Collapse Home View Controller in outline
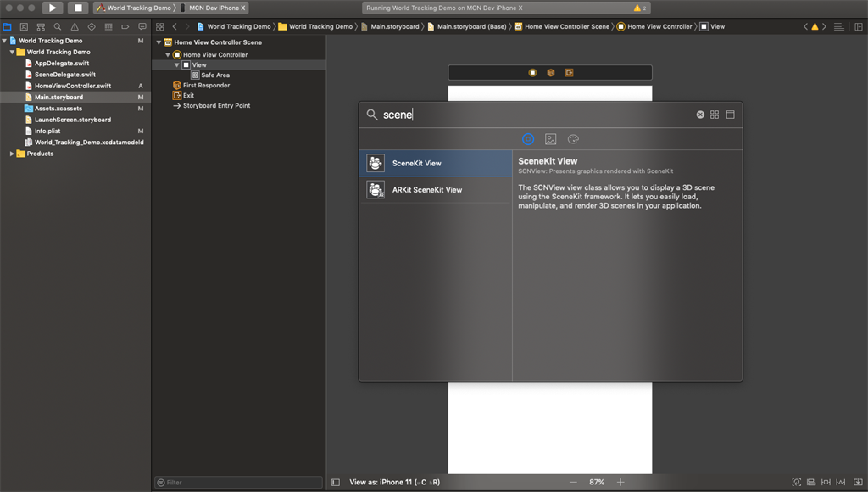Viewport: 868px width, 492px height. (x=168, y=55)
